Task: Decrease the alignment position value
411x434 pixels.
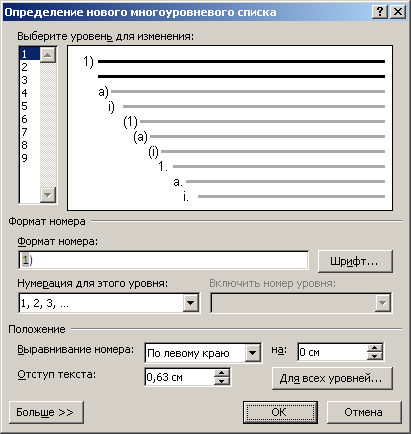Action: coord(375,356)
